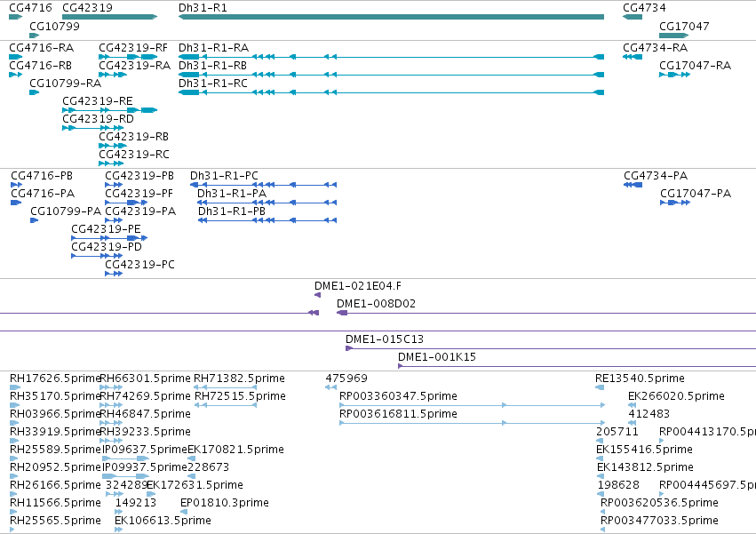The image size is (756, 534).
Task: Click the CG17047-PA protein glyph
Action: (675, 203)
